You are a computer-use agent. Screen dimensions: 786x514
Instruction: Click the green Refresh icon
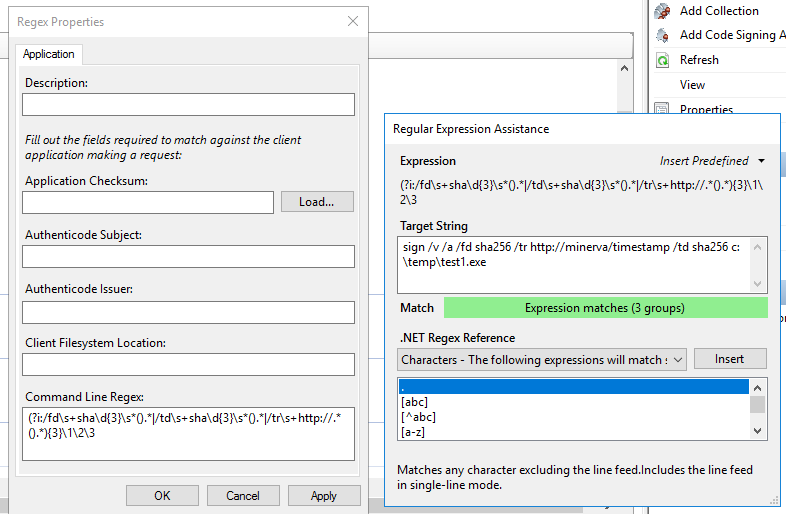[662, 60]
